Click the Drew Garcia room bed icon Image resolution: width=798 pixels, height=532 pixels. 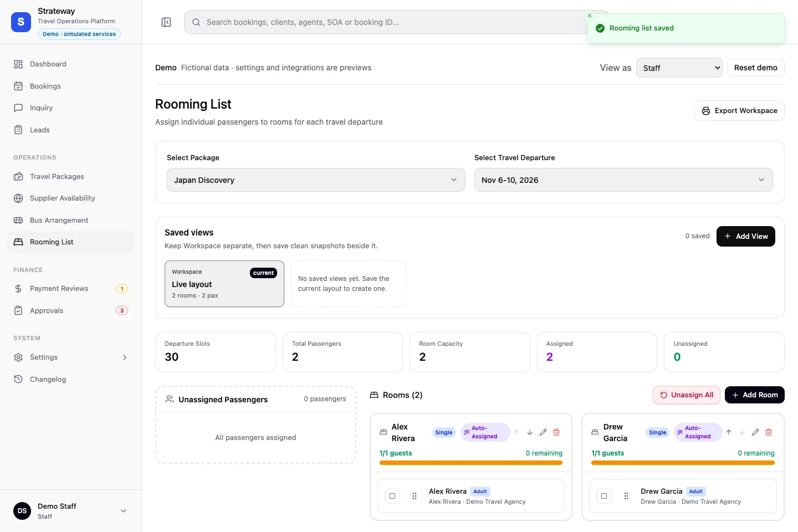pos(595,432)
